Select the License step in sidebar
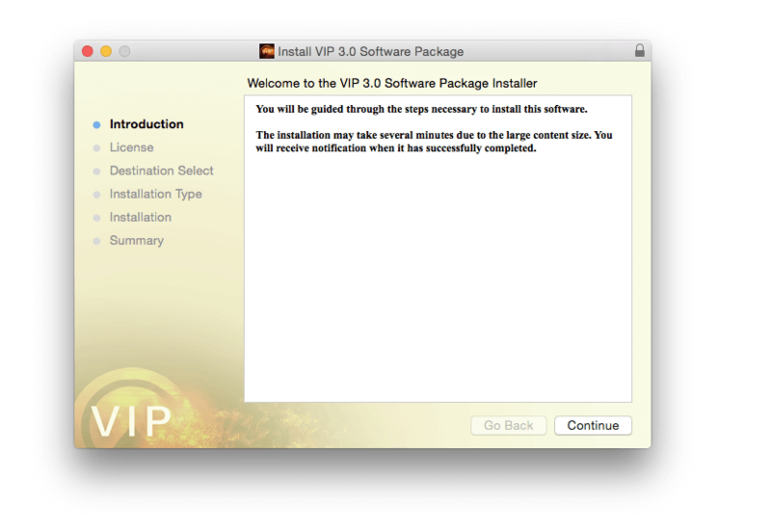This screenshot has height=532, width=771. pos(131,147)
